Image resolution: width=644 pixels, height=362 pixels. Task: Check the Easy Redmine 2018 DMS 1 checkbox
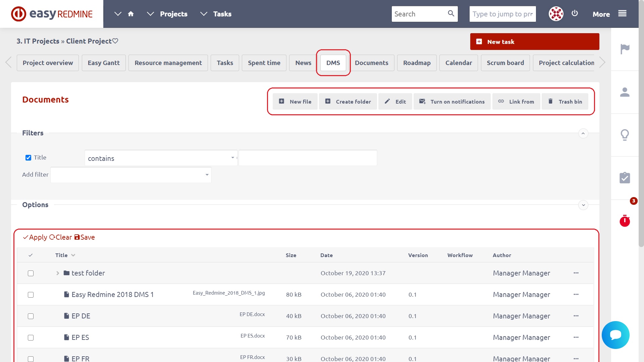click(31, 295)
